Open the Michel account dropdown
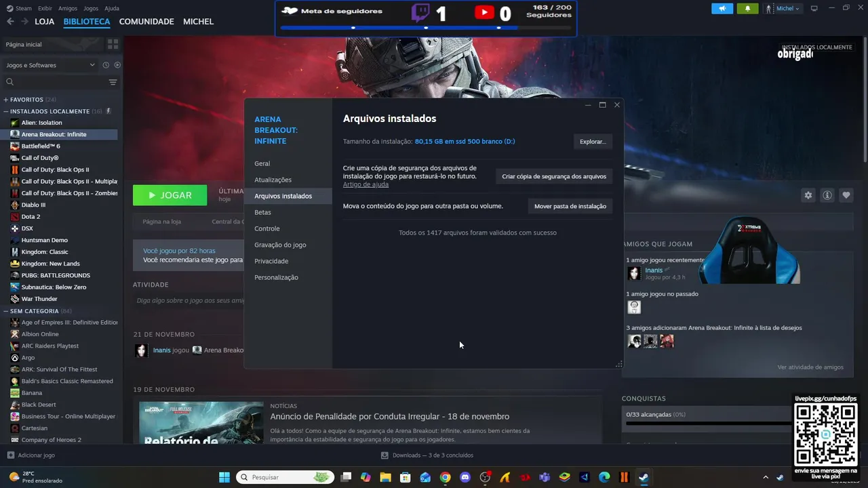Image resolution: width=868 pixels, height=488 pixels. pos(782,8)
